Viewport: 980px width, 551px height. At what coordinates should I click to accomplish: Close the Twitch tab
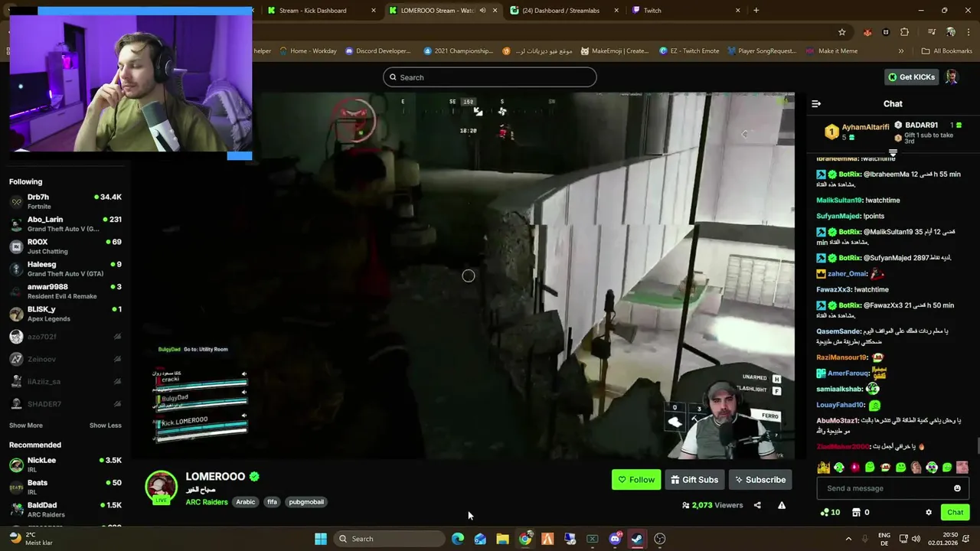click(x=738, y=11)
